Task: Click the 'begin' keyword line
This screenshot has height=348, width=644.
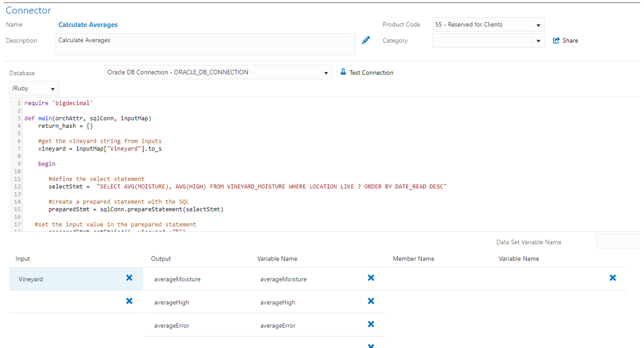Action: coord(47,164)
